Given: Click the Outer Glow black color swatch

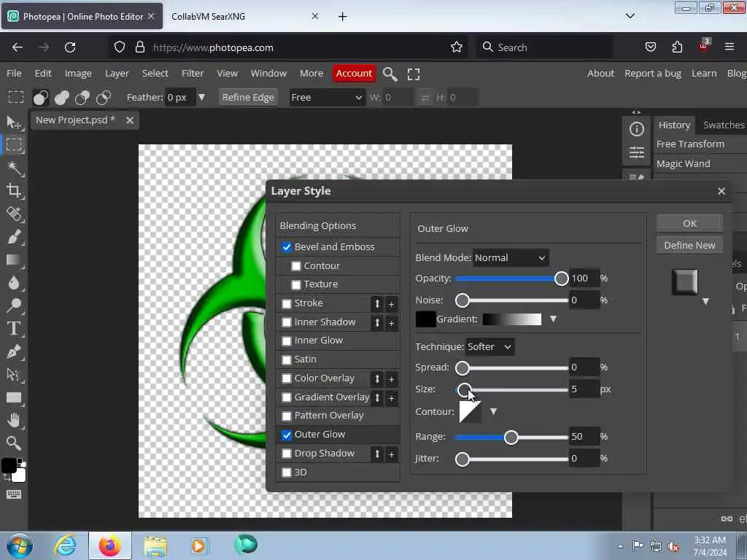Looking at the screenshot, I should coord(425,319).
